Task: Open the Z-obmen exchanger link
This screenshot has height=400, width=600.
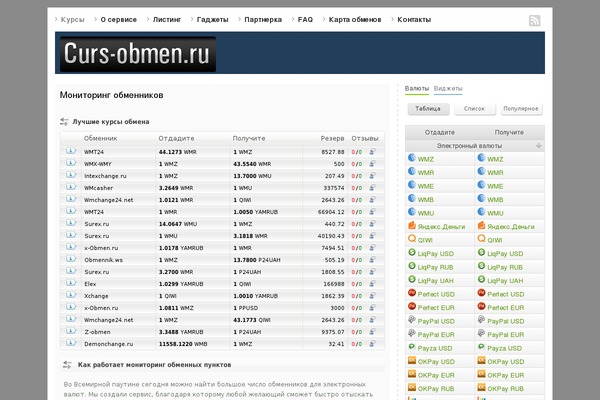Action: click(x=97, y=332)
